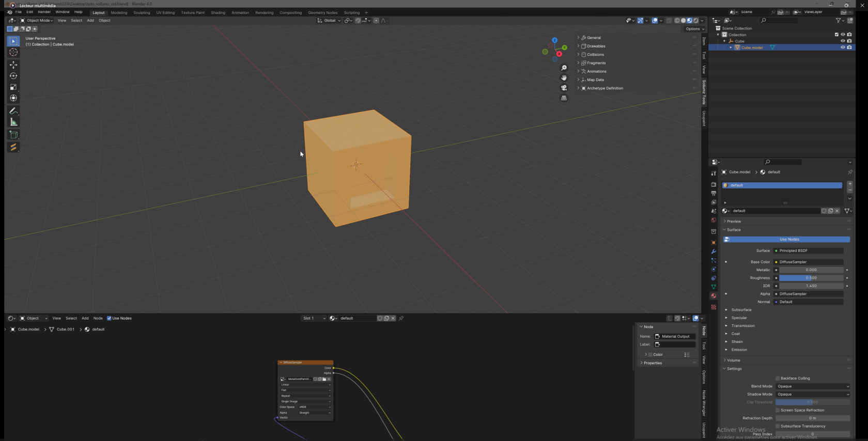Open the Render menu
This screenshot has height=441, width=868.
[44, 12]
